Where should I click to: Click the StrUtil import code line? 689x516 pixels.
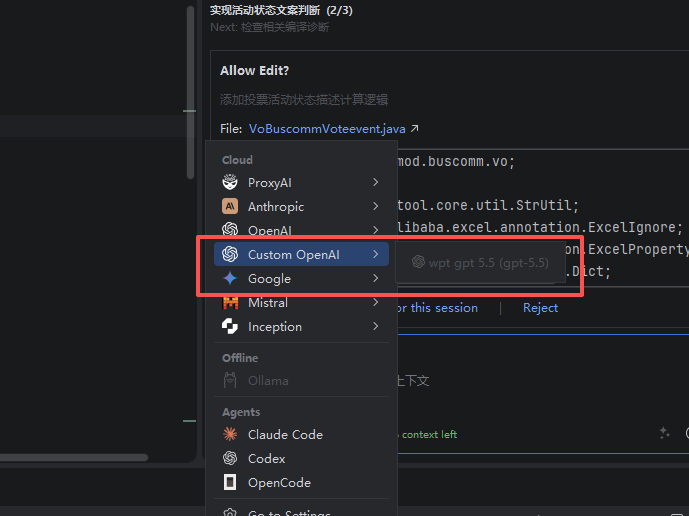click(x=488, y=205)
